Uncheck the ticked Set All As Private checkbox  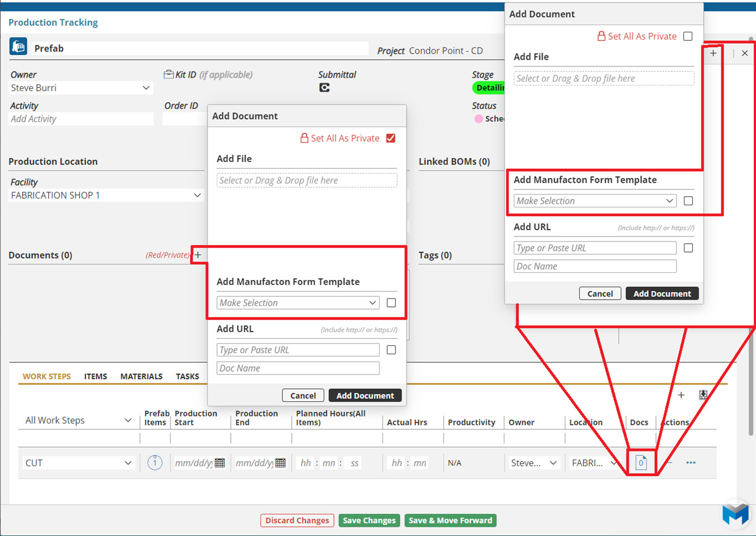tap(391, 138)
